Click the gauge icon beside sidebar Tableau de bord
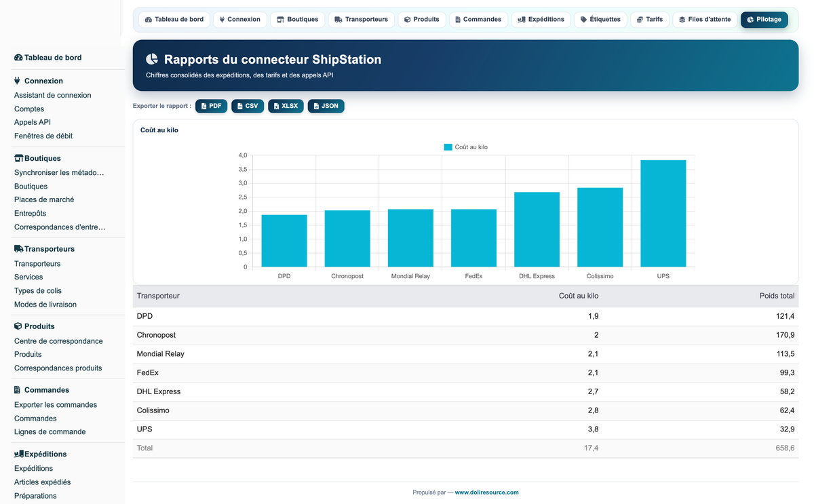The height and width of the screenshot is (504, 814). tap(18, 58)
